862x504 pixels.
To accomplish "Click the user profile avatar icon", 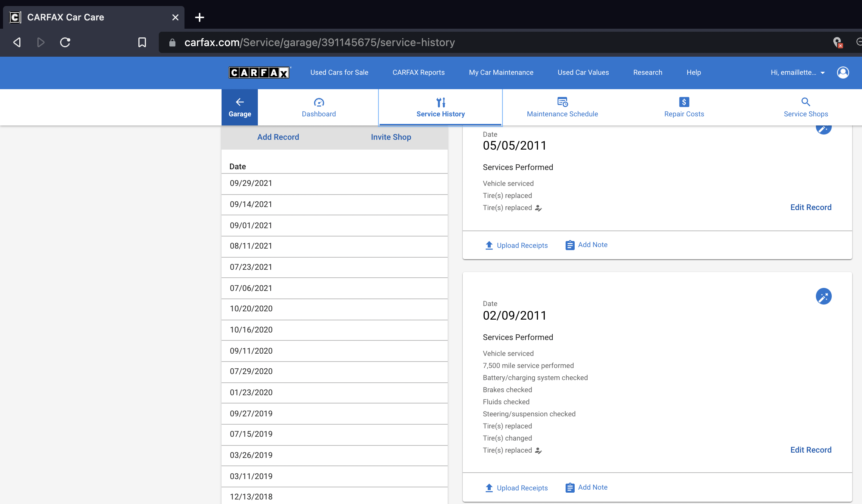I will 843,73.
